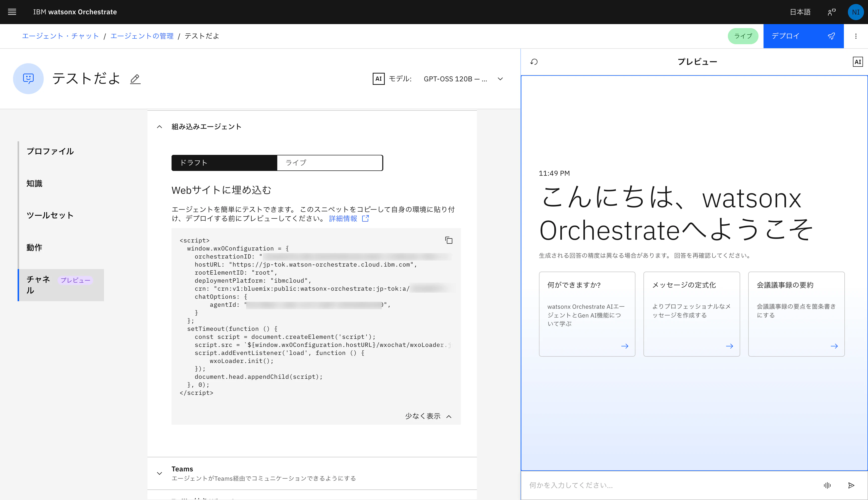Collapse code with 少なく表示
Image resolution: width=868 pixels, height=500 pixels.
pos(428,416)
